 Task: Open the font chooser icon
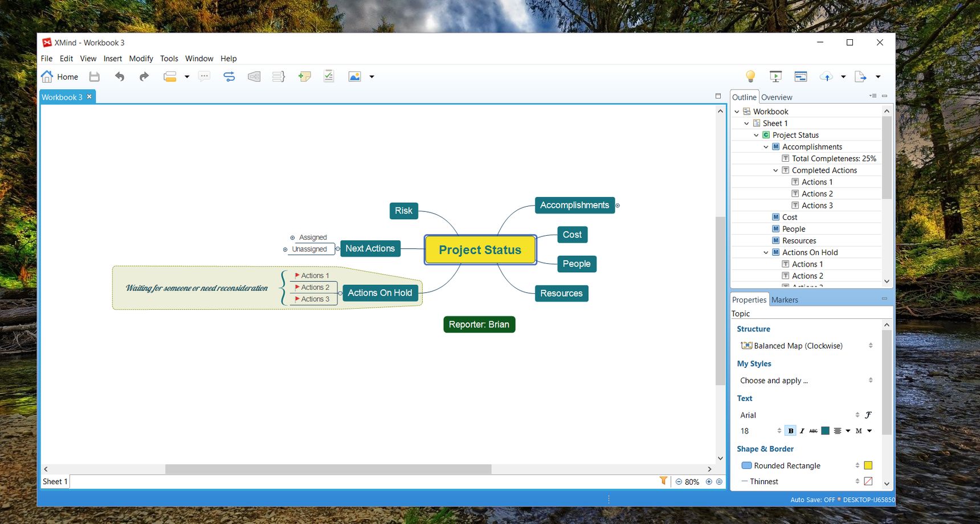point(868,415)
